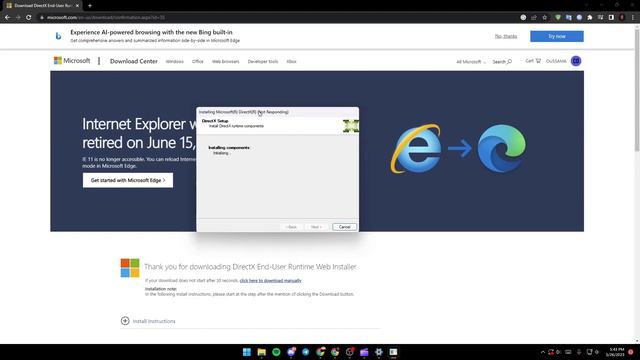640x360 pixels.
Task: Open the Settings gear in the taskbar
Action: [x=379, y=352]
